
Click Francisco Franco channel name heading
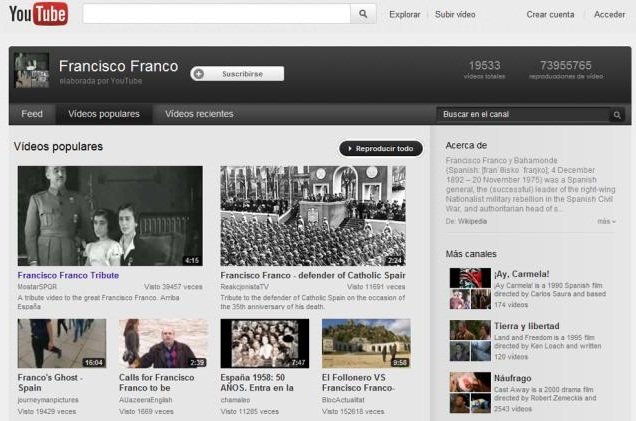point(118,66)
